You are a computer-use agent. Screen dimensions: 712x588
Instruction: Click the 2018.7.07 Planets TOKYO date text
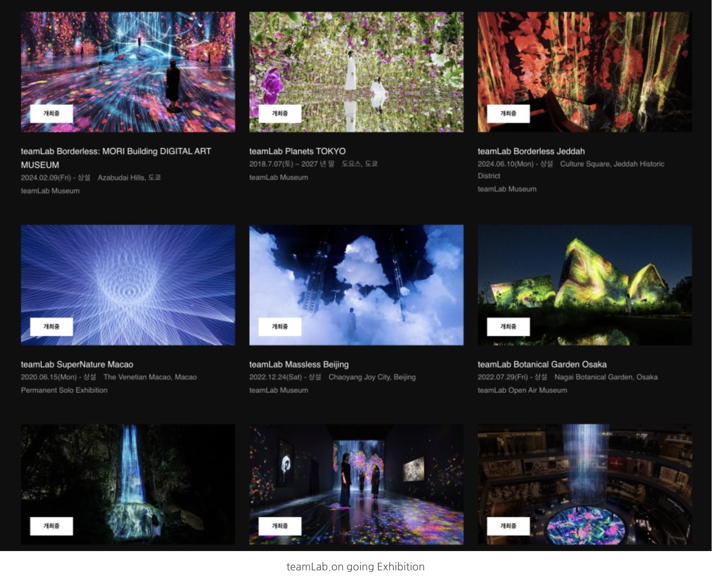click(292, 164)
